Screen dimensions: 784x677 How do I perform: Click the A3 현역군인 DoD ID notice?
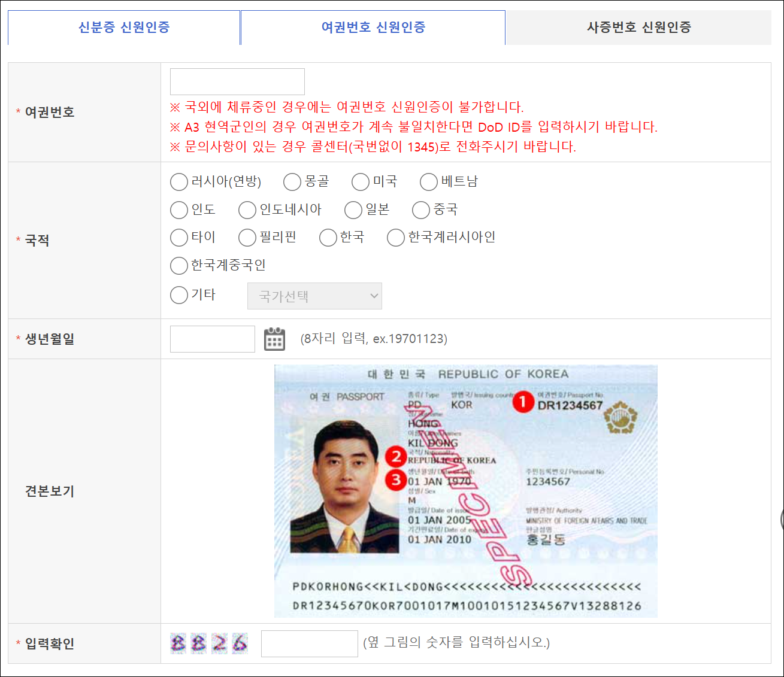click(414, 127)
